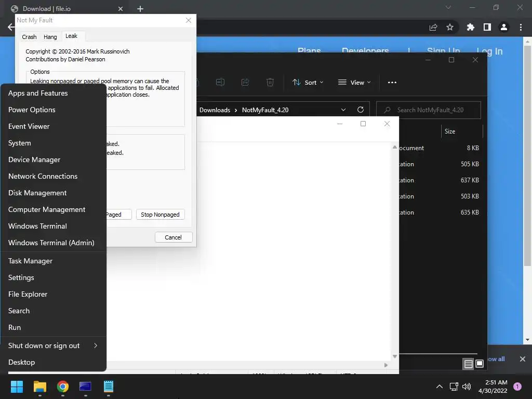Switch to the Crash tab in Not My Fault
This screenshot has height=399, width=532.
(29, 37)
